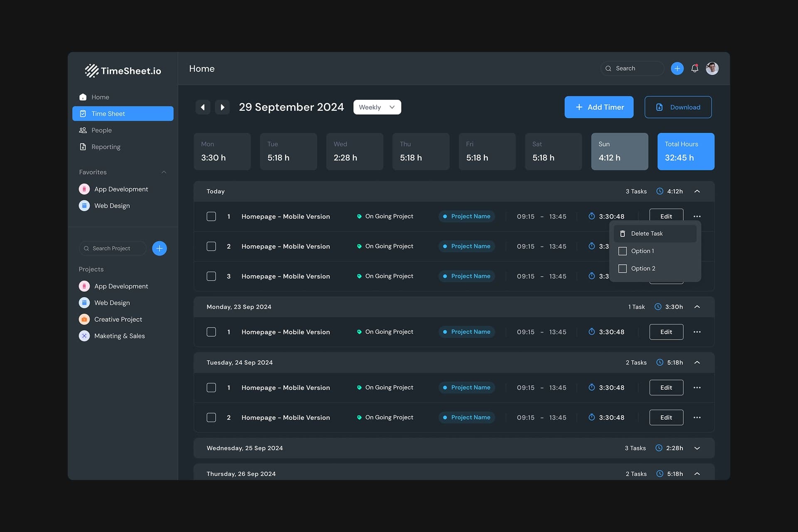This screenshot has width=798, height=532.
Task: Open the Reporting sidebar icon
Action: (83, 146)
